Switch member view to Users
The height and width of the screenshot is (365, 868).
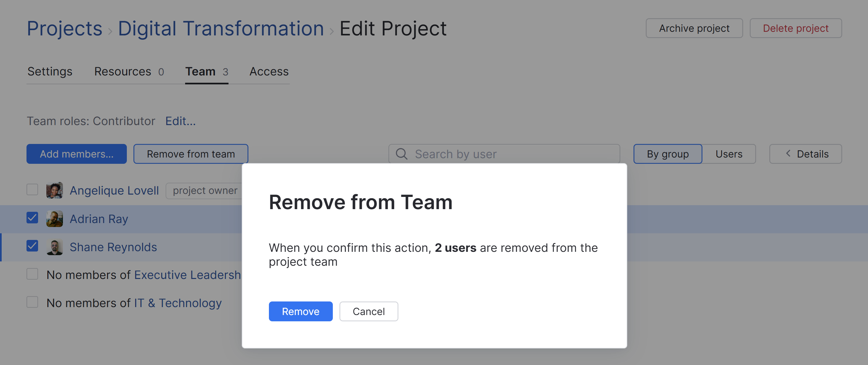(x=729, y=154)
